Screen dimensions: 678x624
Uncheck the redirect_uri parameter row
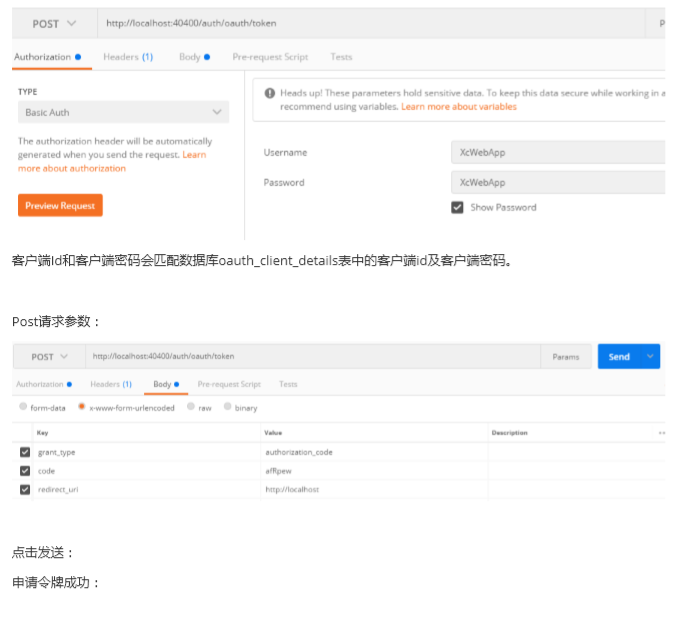(x=25, y=489)
